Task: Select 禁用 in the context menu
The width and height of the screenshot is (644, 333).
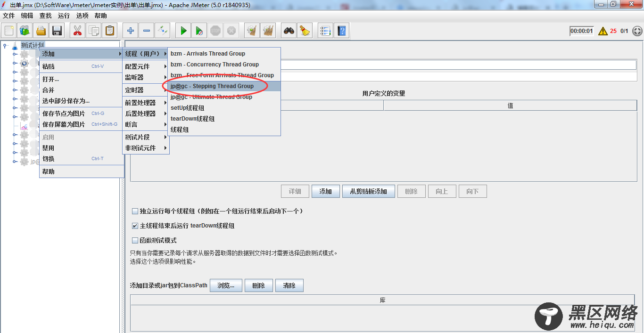Action: (x=81, y=148)
